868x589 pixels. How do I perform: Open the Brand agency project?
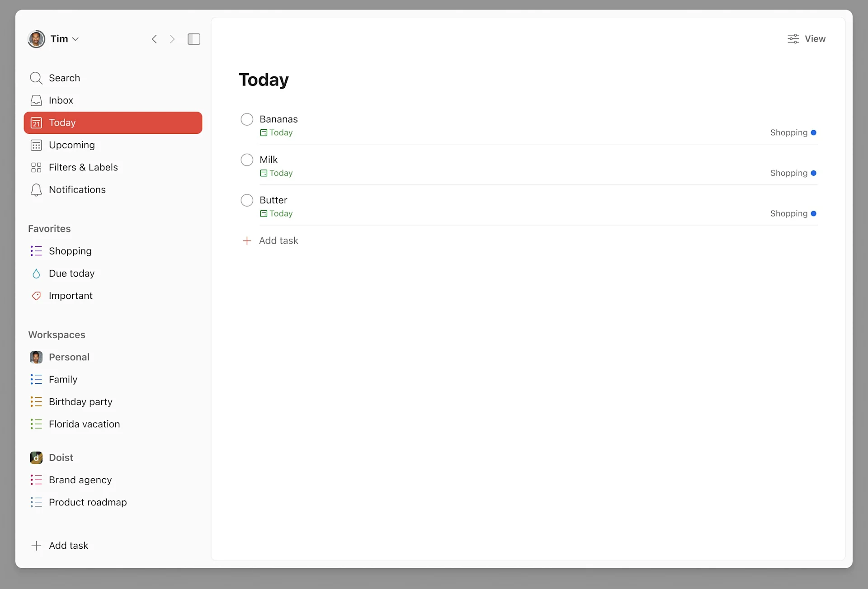(80, 480)
